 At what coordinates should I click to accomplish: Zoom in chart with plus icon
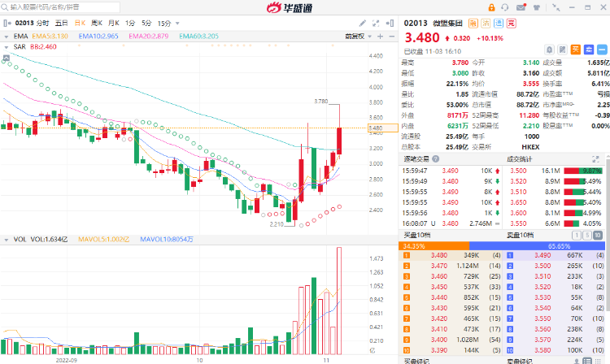[381, 36]
